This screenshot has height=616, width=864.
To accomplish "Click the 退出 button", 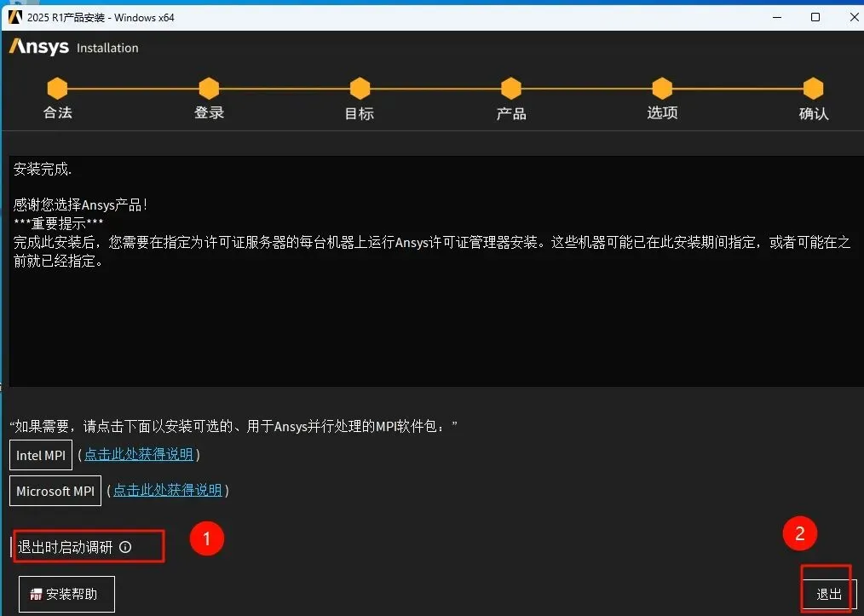I will click(829, 595).
